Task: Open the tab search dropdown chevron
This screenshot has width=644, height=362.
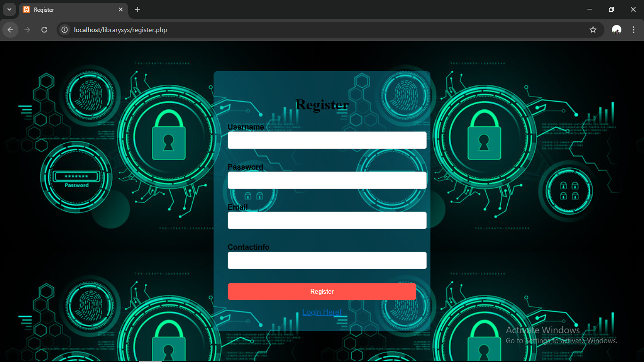Action: tap(9, 9)
